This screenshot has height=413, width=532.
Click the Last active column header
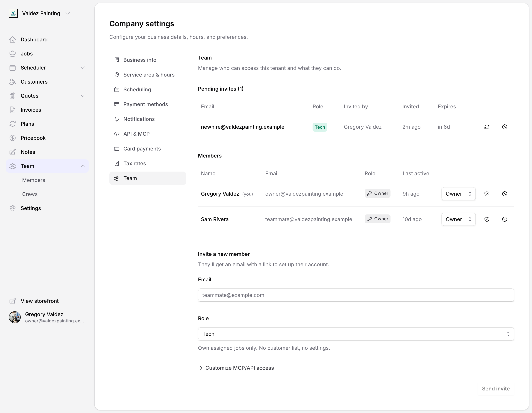click(416, 174)
